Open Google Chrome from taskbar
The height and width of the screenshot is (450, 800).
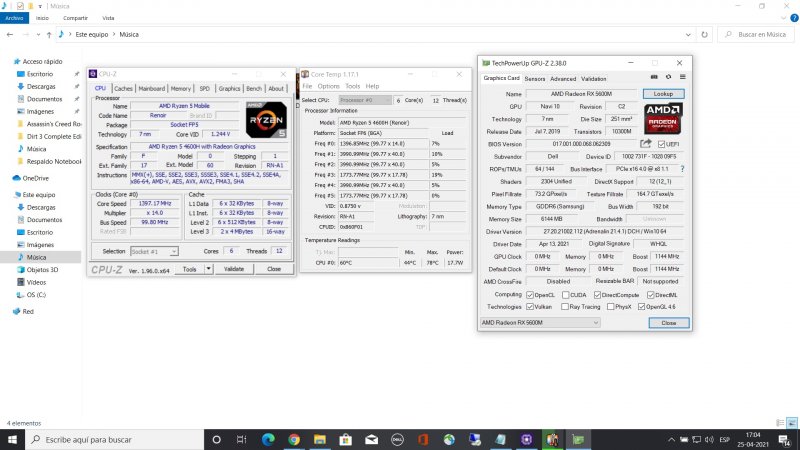coord(294,439)
